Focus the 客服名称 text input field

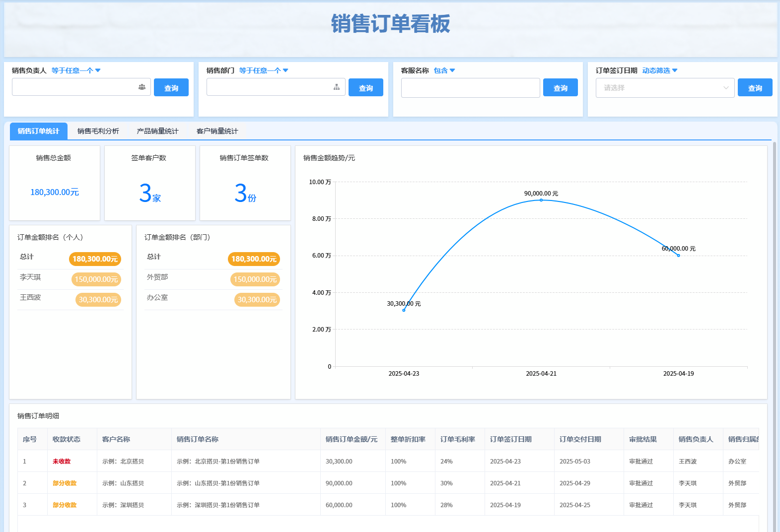(470, 88)
